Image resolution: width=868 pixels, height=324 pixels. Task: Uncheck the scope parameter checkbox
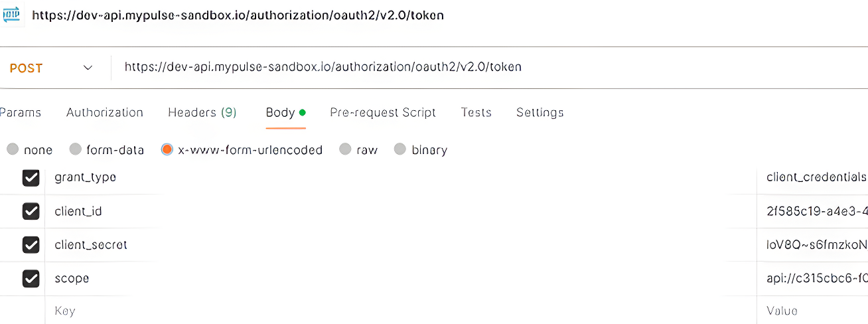pyautogui.click(x=31, y=279)
